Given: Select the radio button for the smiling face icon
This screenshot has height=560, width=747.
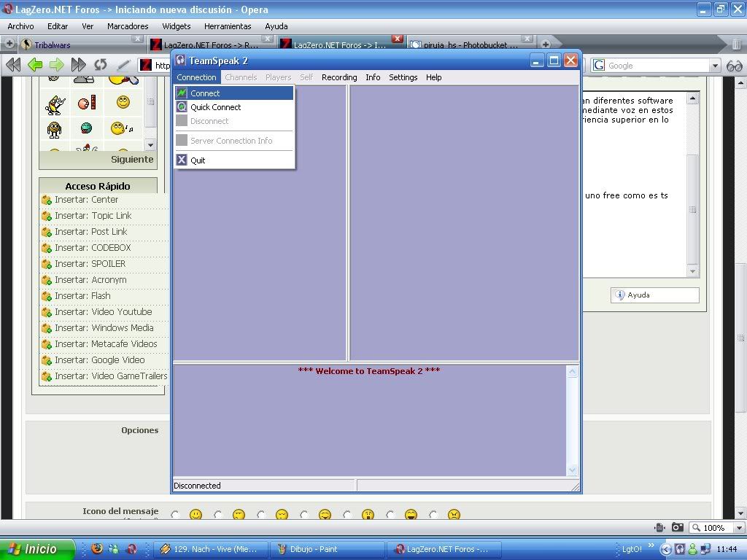Looking at the screenshot, I should click(175, 515).
